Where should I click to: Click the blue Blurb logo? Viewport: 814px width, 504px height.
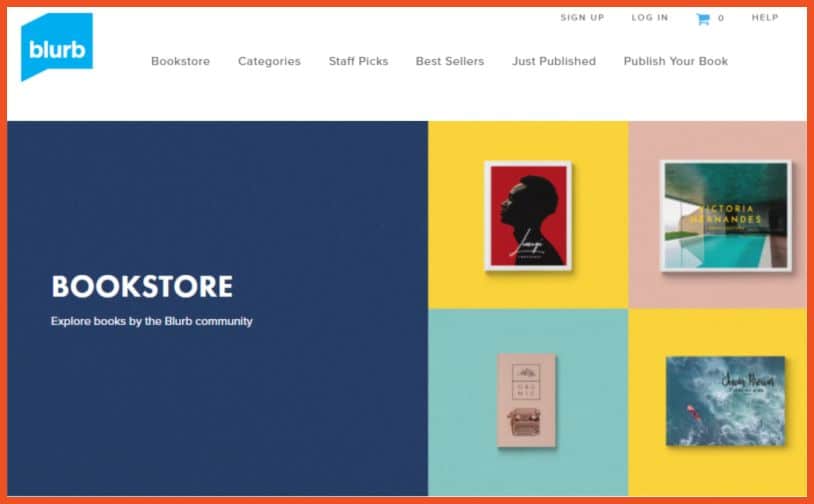57,47
